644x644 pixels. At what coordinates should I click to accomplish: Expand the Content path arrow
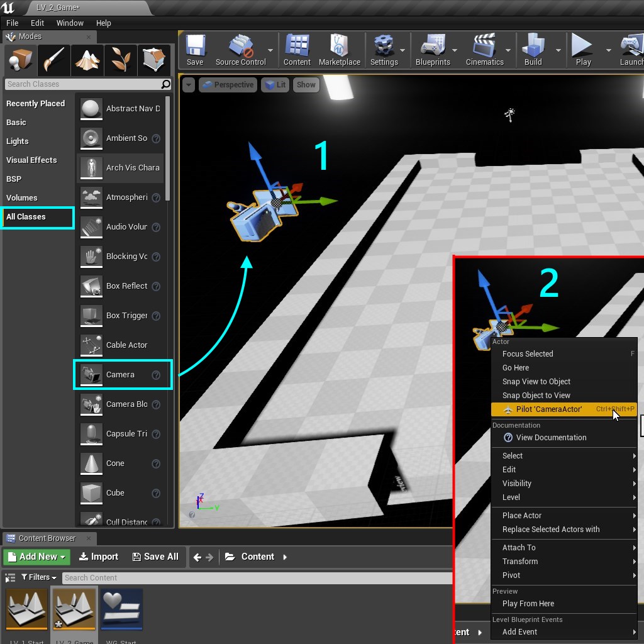(x=285, y=557)
